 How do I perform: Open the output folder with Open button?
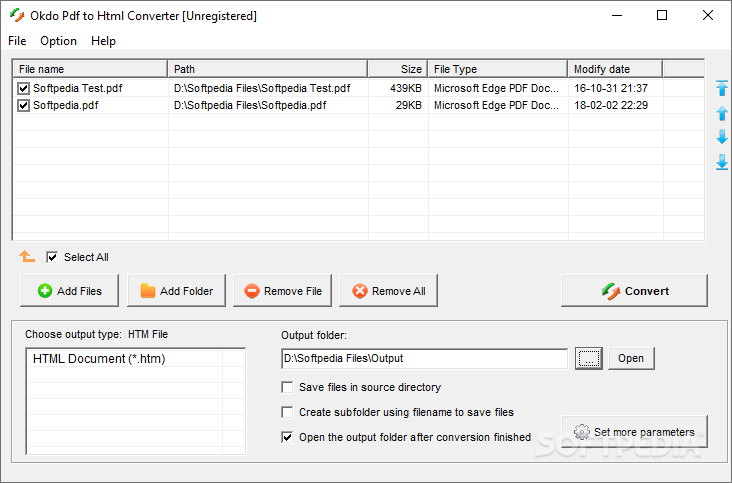[x=631, y=358]
